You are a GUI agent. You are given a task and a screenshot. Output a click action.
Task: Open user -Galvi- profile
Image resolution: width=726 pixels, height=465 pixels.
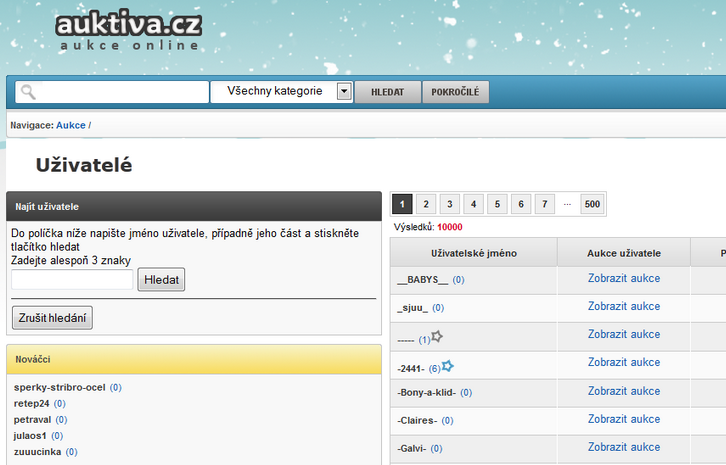pyautogui.click(x=412, y=448)
